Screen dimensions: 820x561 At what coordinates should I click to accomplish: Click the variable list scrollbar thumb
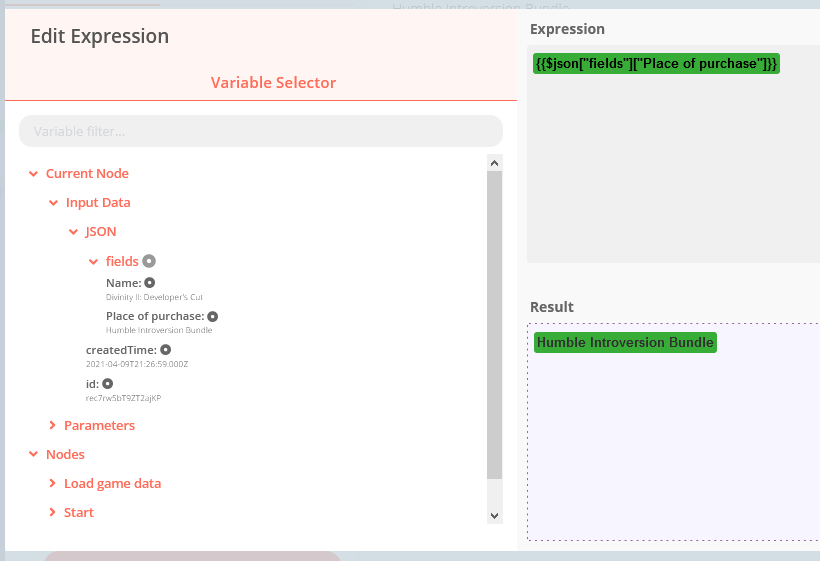pyautogui.click(x=494, y=320)
